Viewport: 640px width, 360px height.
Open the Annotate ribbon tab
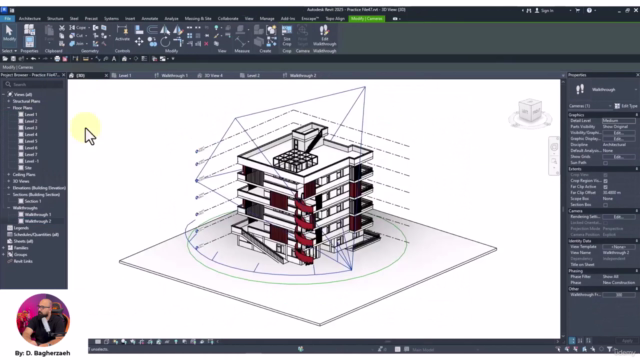pos(149,19)
